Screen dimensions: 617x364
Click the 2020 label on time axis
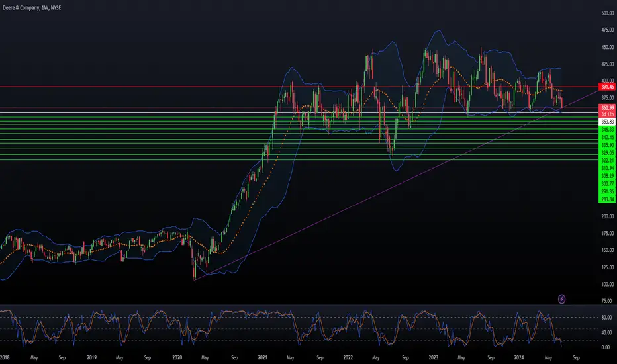point(177,357)
